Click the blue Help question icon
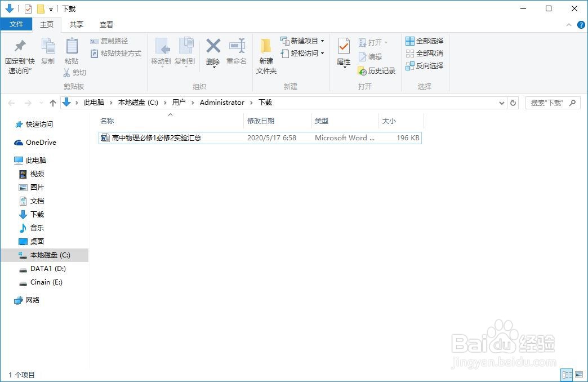588x382 pixels. click(x=581, y=25)
